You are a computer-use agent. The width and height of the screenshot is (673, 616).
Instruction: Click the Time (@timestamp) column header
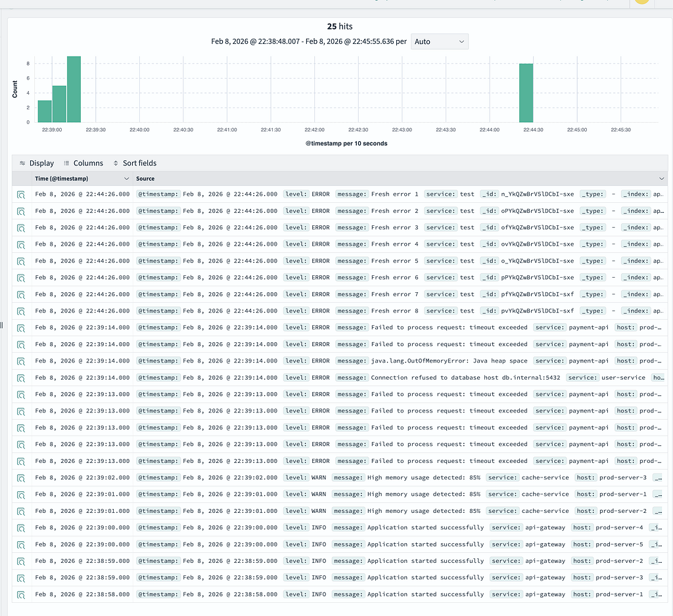pos(61,179)
